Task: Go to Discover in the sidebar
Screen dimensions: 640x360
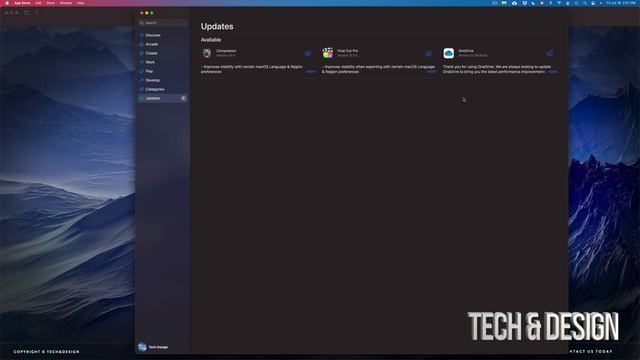Action: [x=162, y=35]
